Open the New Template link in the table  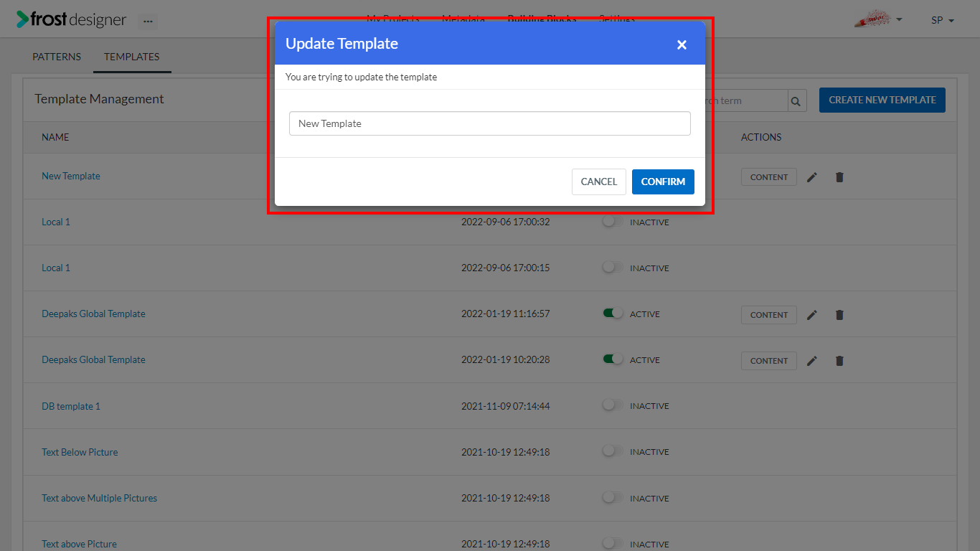coord(71,176)
